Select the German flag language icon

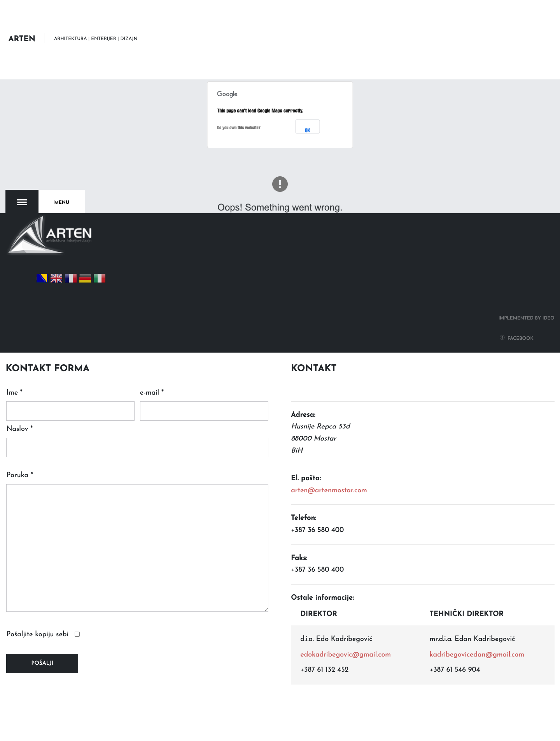85,278
